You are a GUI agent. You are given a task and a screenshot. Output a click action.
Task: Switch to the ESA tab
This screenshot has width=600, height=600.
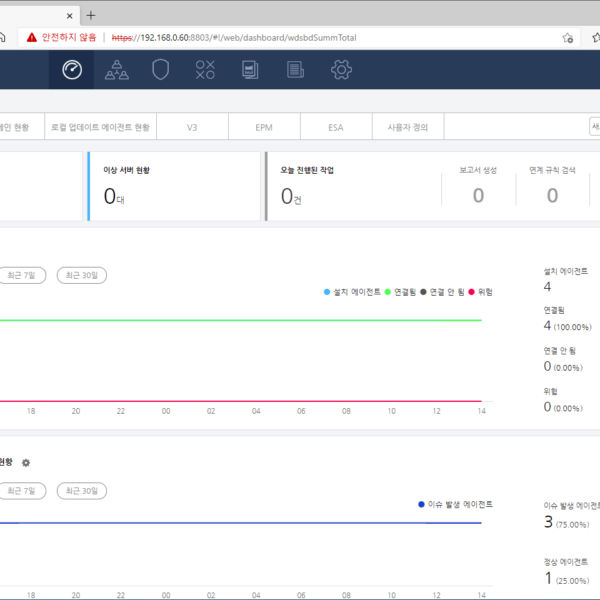click(x=336, y=127)
